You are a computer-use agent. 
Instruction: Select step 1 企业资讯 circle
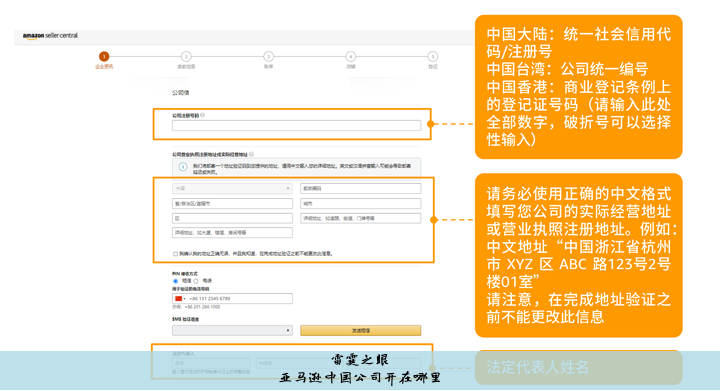pyautogui.click(x=104, y=56)
